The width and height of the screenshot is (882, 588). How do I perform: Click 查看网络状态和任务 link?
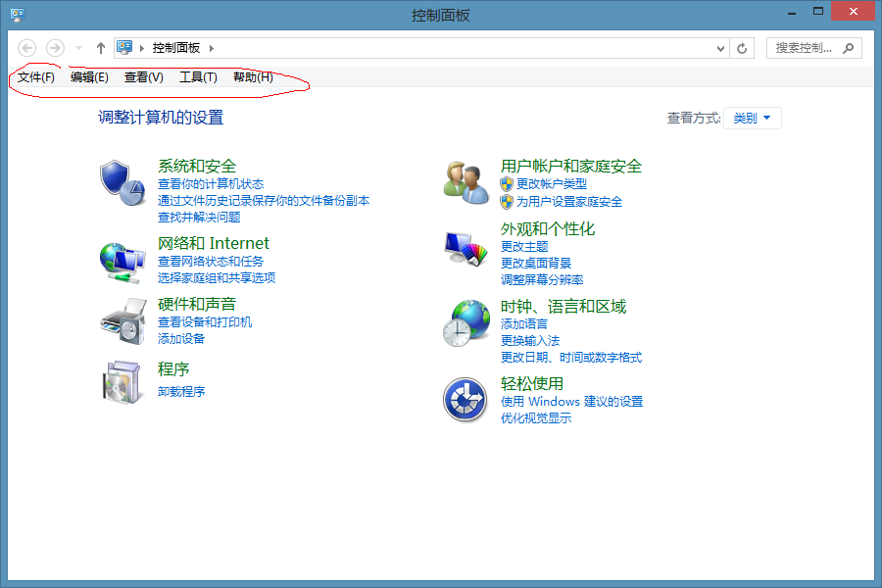click(211, 261)
